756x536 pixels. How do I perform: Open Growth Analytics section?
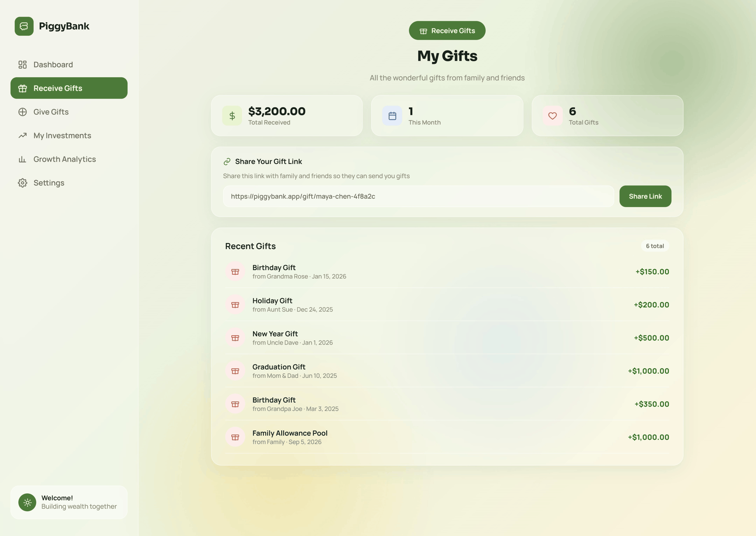coord(69,159)
